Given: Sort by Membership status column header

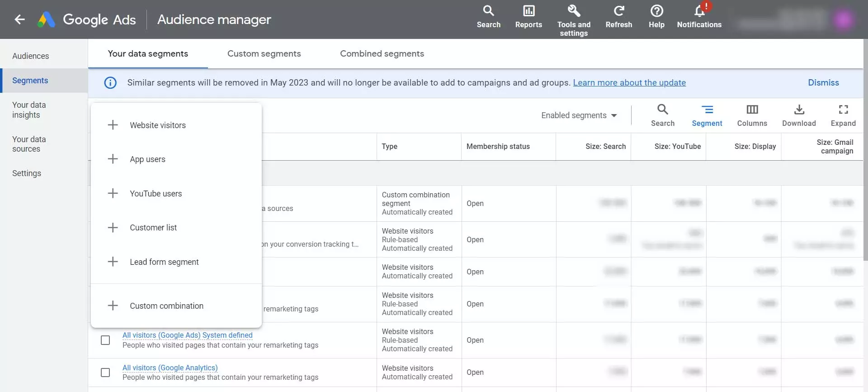Looking at the screenshot, I should (x=498, y=146).
